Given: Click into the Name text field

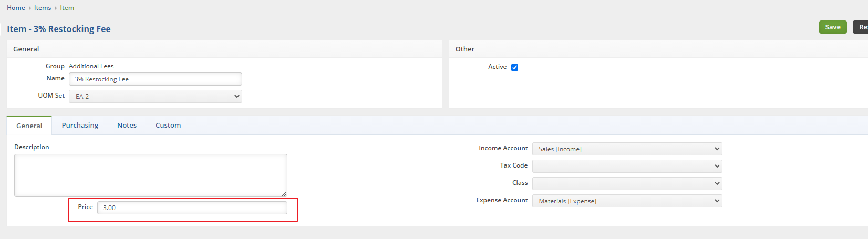Looking at the screenshot, I should tap(156, 79).
